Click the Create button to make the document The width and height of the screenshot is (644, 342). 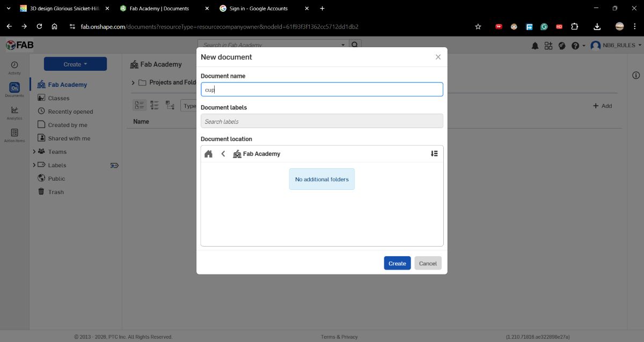[x=397, y=263]
